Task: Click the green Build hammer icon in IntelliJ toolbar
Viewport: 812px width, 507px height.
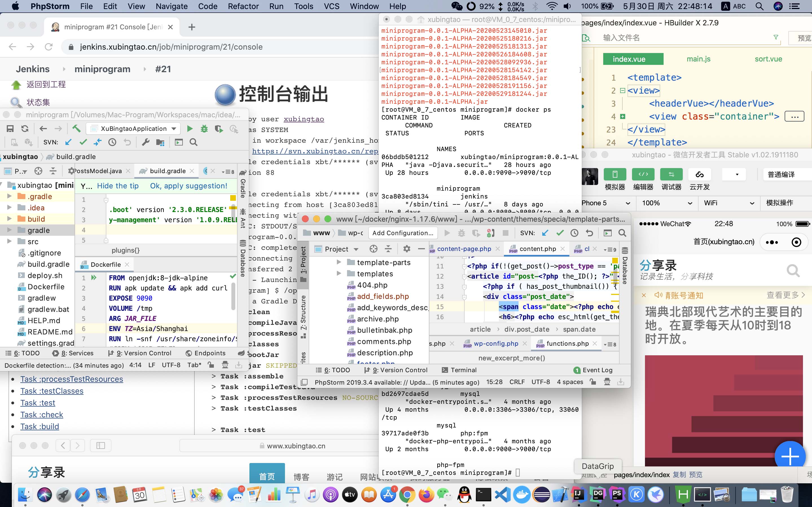Action: 76,129
